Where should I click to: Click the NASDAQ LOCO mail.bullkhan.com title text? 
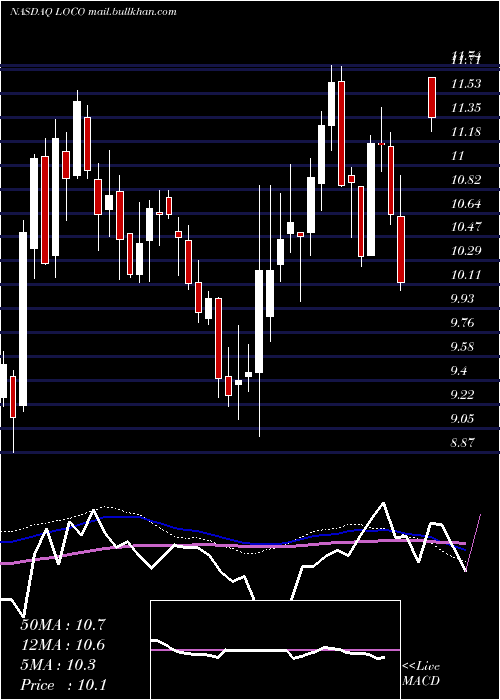coord(93,12)
